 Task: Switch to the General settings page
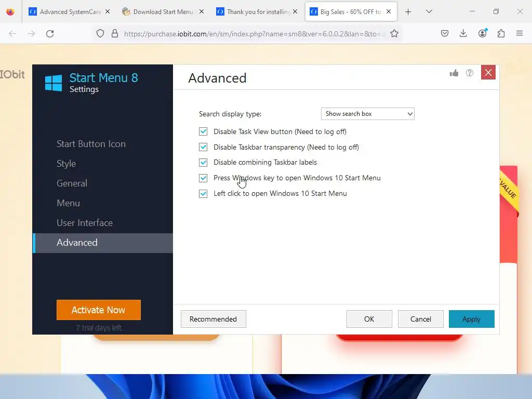(x=72, y=183)
